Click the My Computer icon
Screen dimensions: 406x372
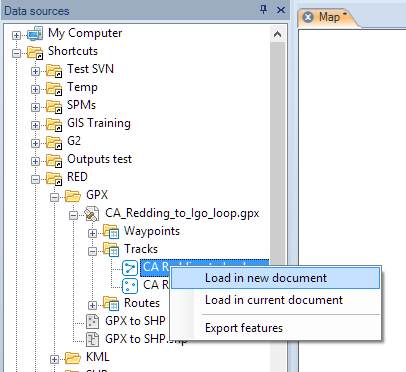tap(35, 33)
